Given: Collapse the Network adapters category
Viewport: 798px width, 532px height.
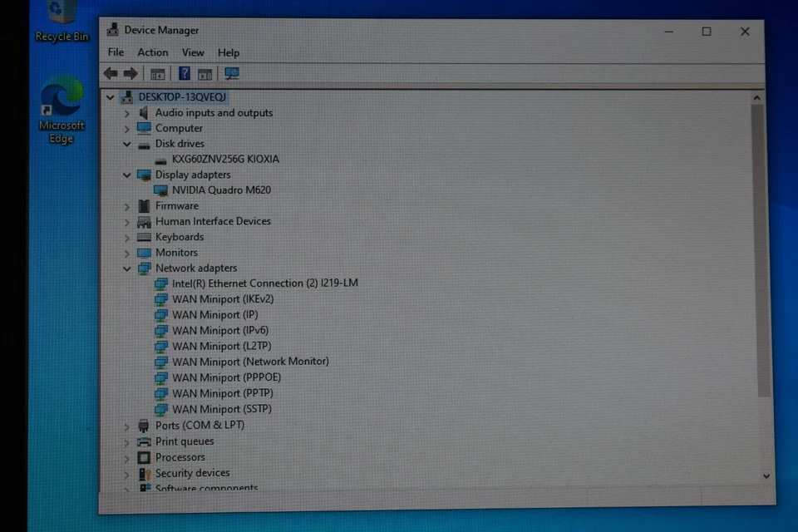Looking at the screenshot, I should point(126,268).
